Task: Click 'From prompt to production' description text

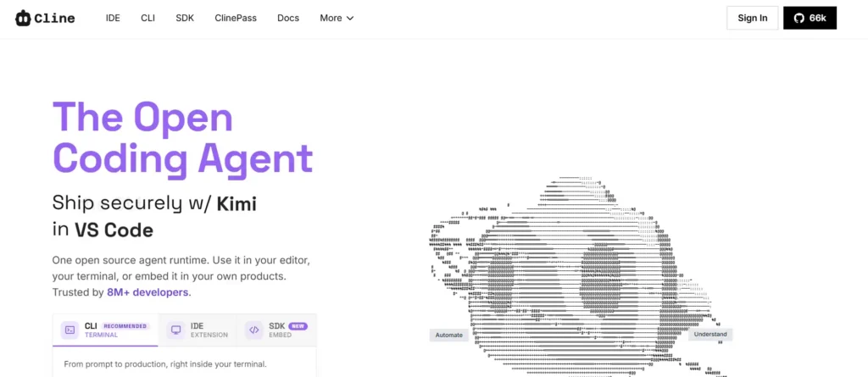Action: (x=165, y=364)
